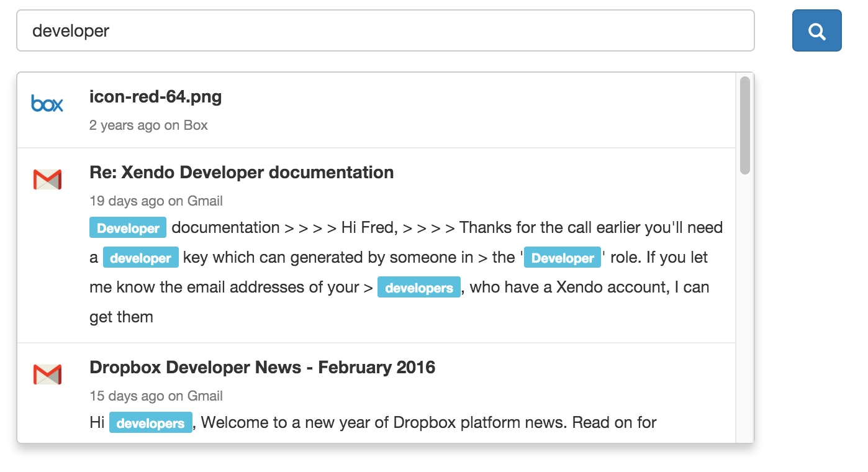Click the Box logo icon
Image resolution: width=868 pixels, height=472 pixels.
(47, 104)
